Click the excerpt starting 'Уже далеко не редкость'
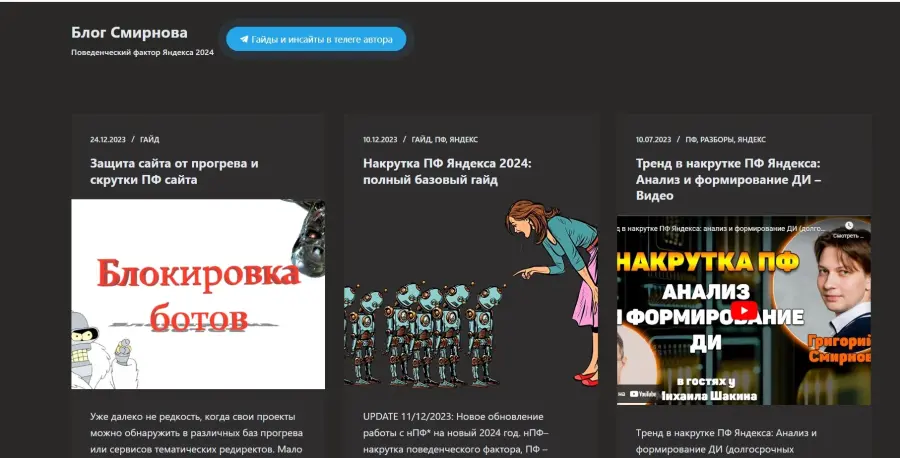The height and width of the screenshot is (458, 900). coord(196,433)
